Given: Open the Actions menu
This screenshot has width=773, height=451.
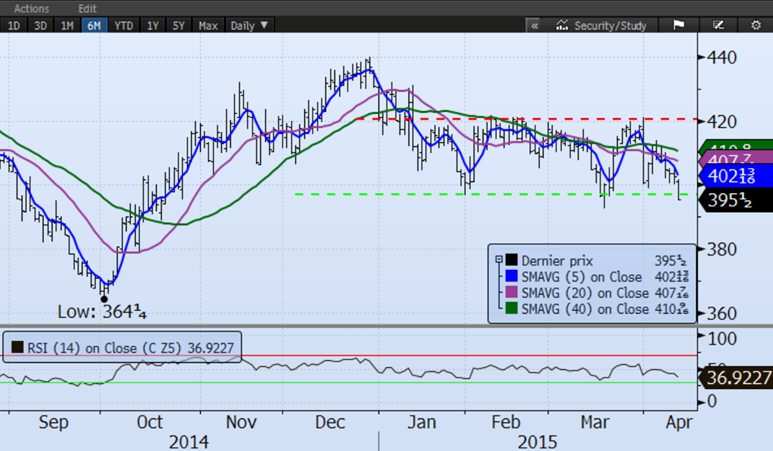Looking at the screenshot, I should tap(31, 8).
